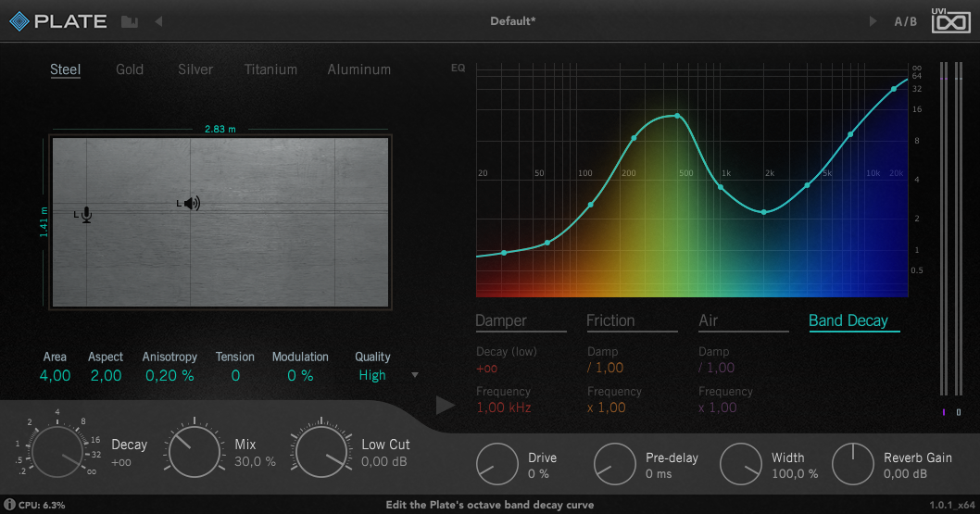Screen dimensions: 980x514
Task: Select the Aluminum plate material
Action: tap(359, 69)
